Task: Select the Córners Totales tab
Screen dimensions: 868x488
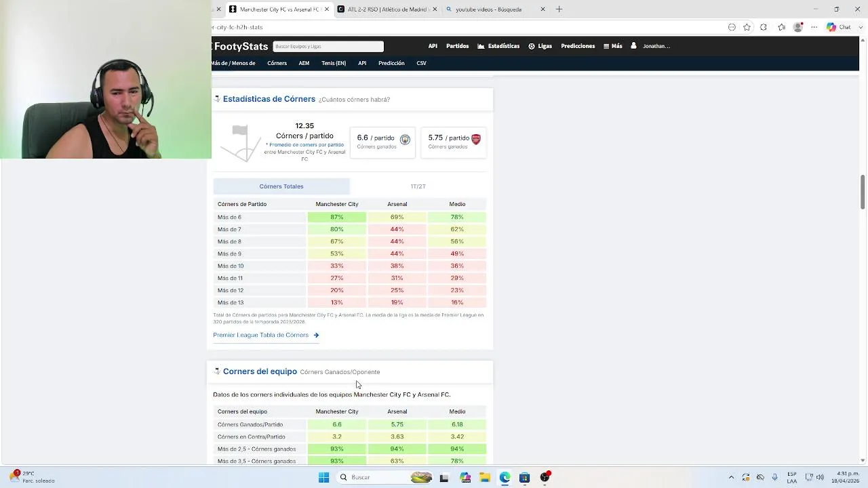Action: [x=281, y=186]
